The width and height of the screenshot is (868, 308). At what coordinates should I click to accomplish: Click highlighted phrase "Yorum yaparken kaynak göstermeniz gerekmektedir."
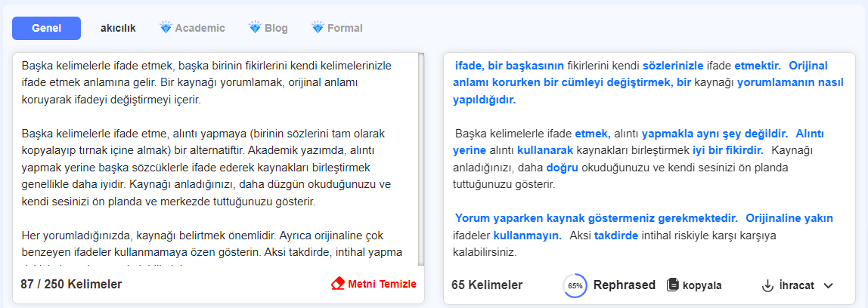coord(597,218)
